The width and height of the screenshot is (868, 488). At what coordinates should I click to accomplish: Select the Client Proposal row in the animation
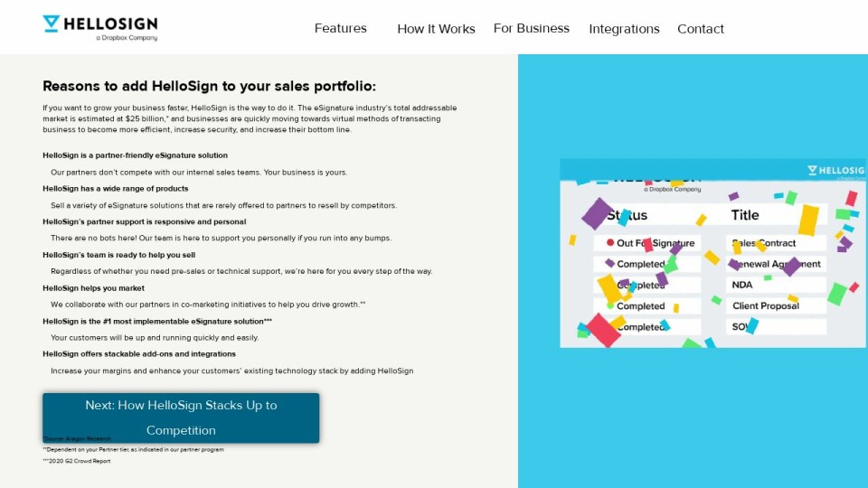point(776,305)
